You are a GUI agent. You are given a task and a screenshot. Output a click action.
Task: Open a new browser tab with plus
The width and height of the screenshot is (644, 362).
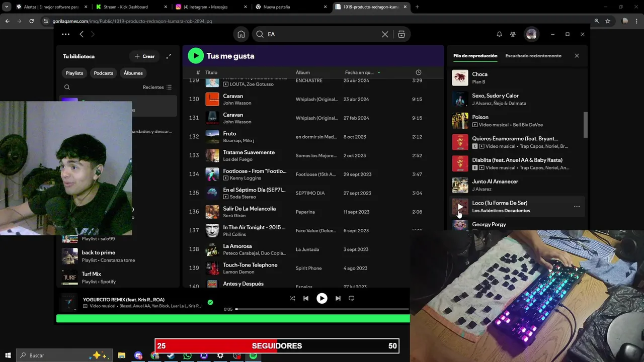pyautogui.click(x=417, y=7)
